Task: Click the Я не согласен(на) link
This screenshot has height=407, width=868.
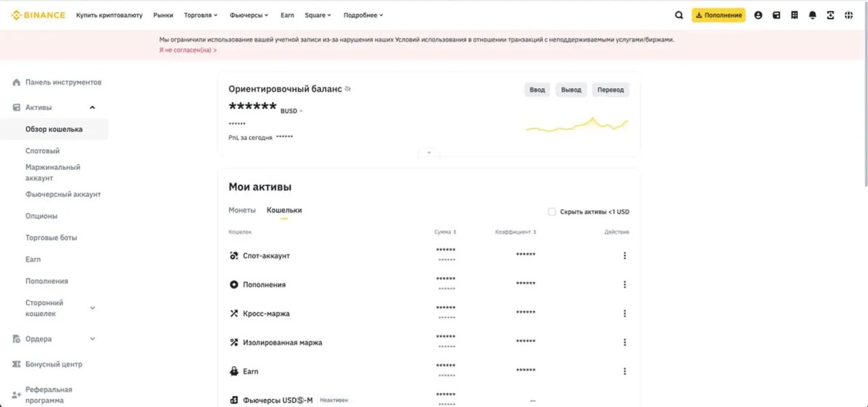Action: (188, 51)
